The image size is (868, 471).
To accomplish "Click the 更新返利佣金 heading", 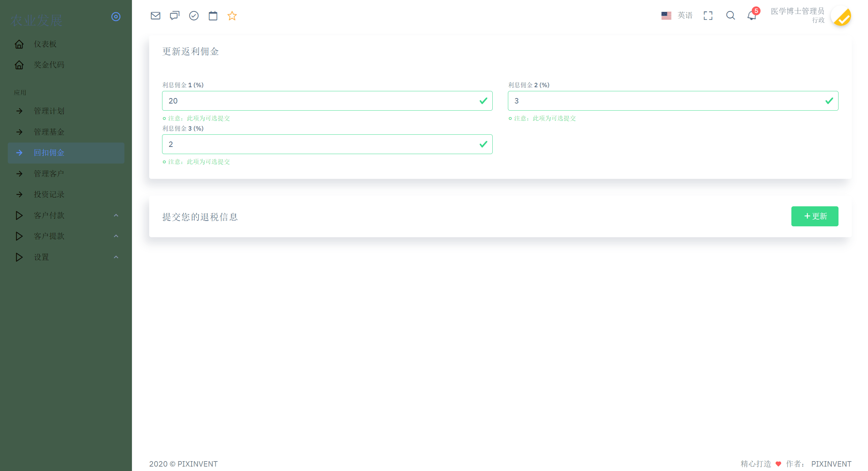I will [x=191, y=52].
